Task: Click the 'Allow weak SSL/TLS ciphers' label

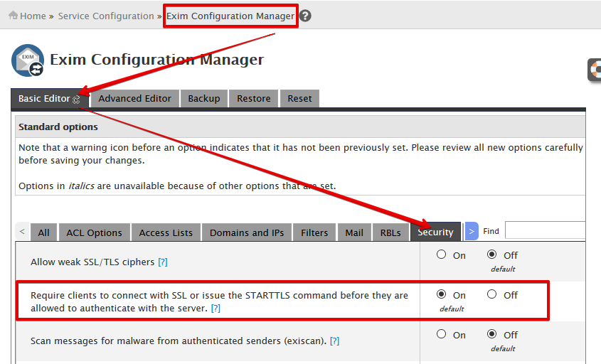Action: (92, 262)
